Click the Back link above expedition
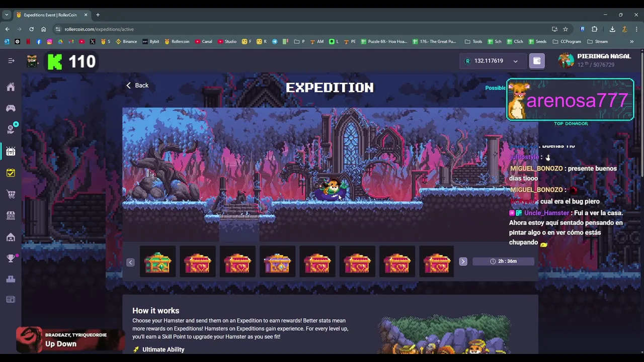Screen dimensions: 644x362 137,85
